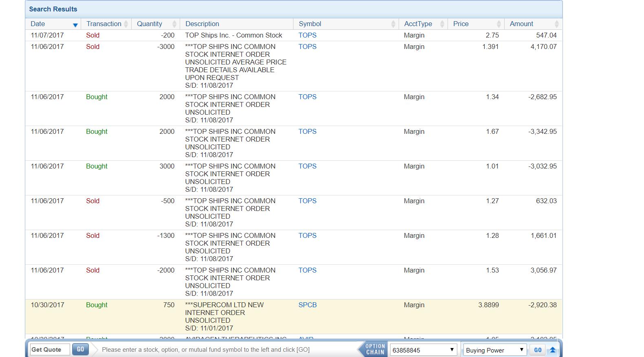This screenshot has height=357, width=644.
Task: Click GO next to the Buying Power dropdown
Action: click(538, 350)
